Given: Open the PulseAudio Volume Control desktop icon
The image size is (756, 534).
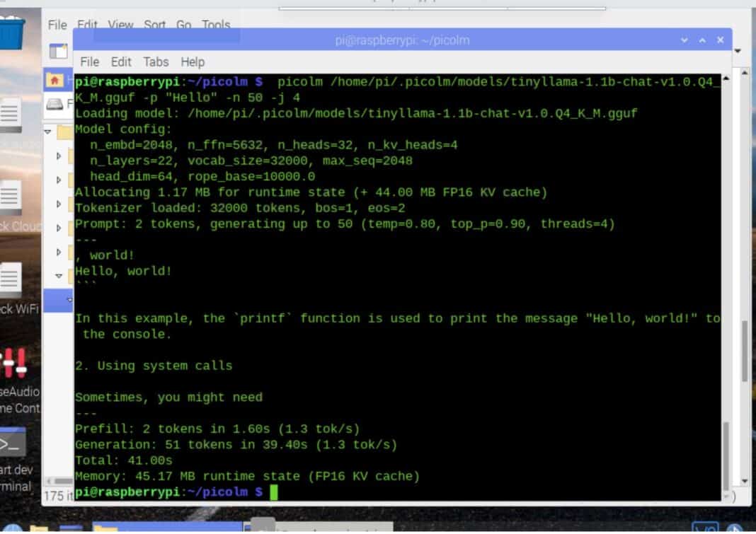Looking at the screenshot, I should coord(14,363).
